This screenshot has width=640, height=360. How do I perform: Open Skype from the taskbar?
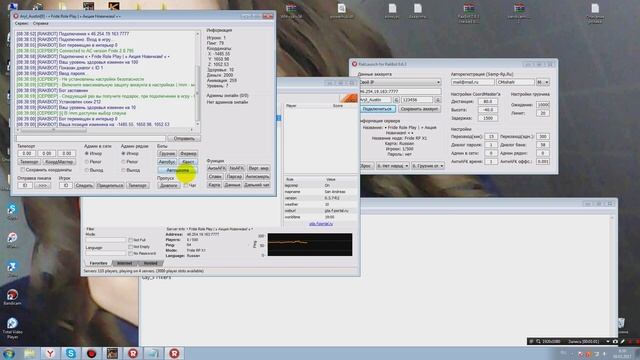71,353
